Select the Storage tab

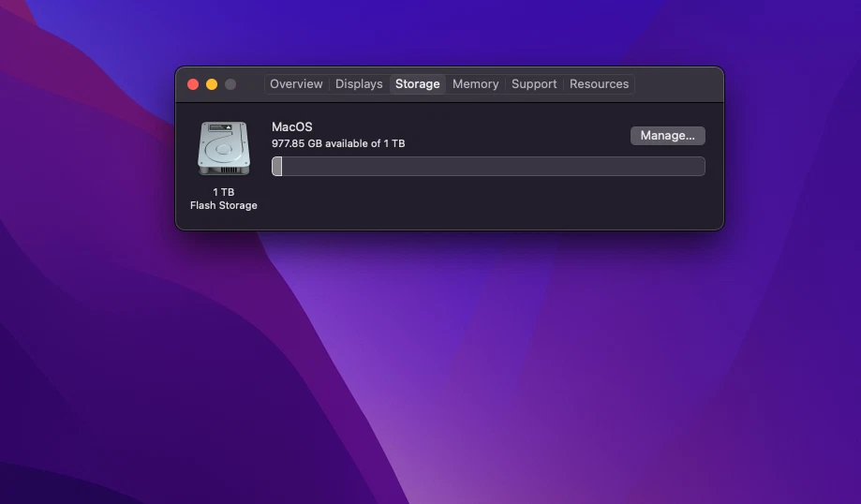pos(417,84)
